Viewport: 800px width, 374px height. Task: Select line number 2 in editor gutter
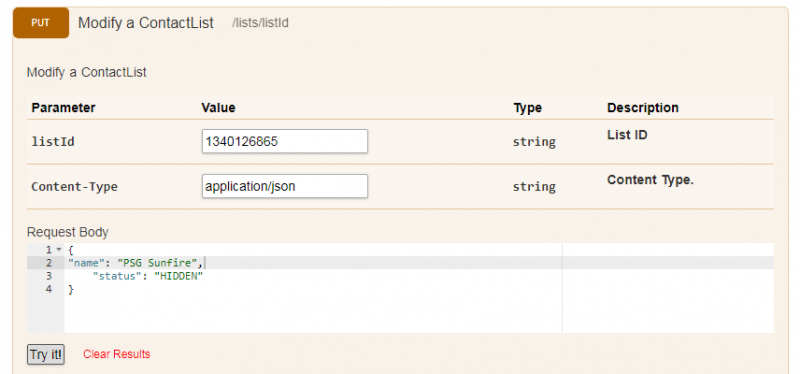pyautogui.click(x=49, y=263)
